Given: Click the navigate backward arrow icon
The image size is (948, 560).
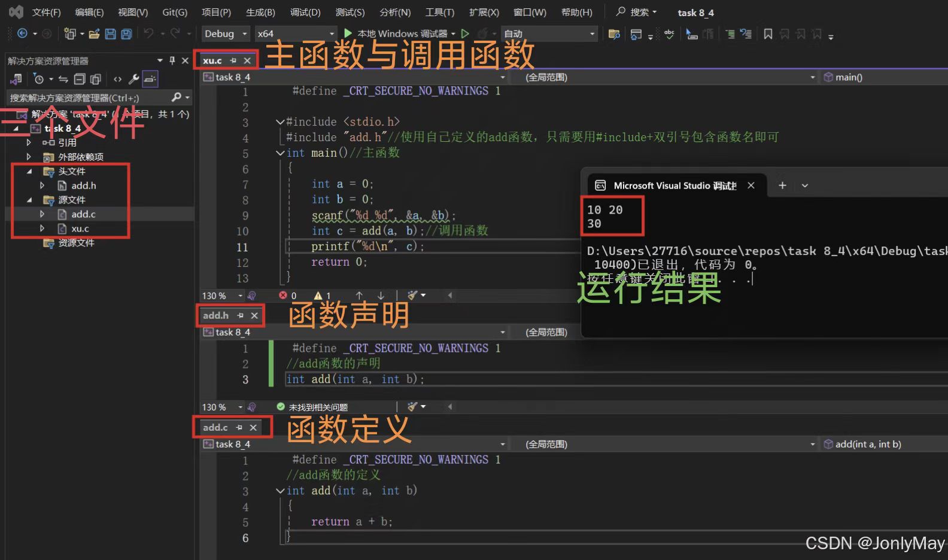Looking at the screenshot, I should pyautogui.click(x=22, y=34).
